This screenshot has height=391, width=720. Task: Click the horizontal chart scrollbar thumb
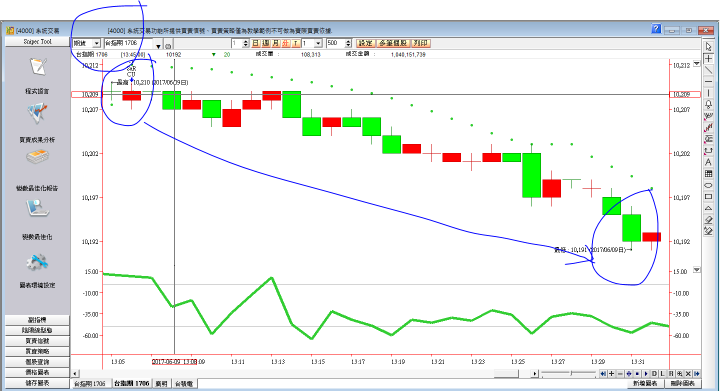[x=506, y=374]
